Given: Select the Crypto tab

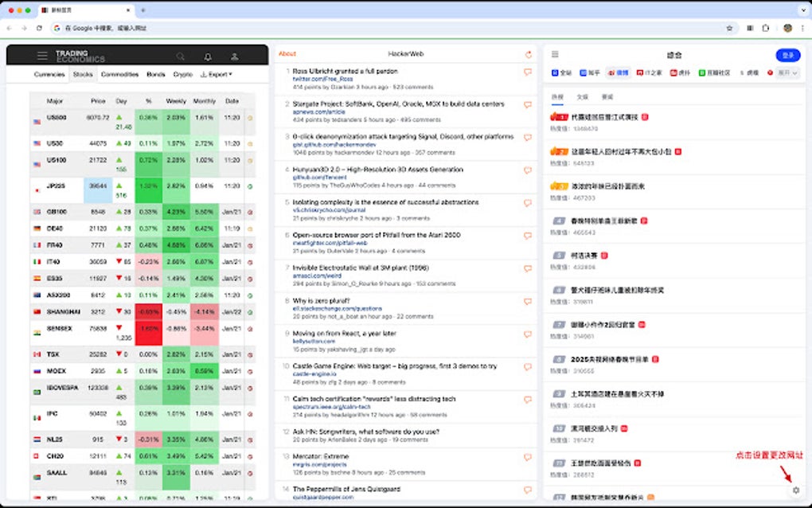Looking at the screenshot, I should click(x=182, y=74).
